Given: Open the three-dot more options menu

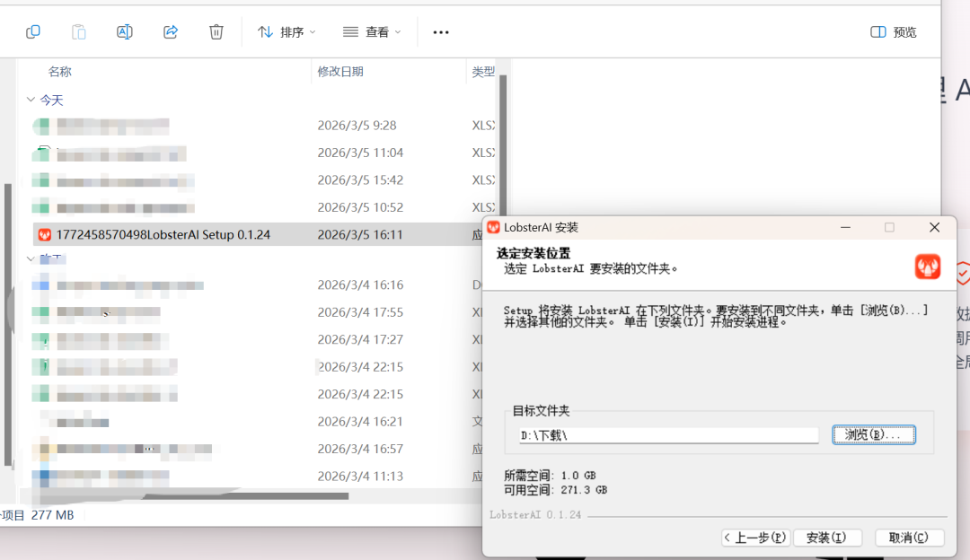Looking at the screenshot, I should (441, 32).
